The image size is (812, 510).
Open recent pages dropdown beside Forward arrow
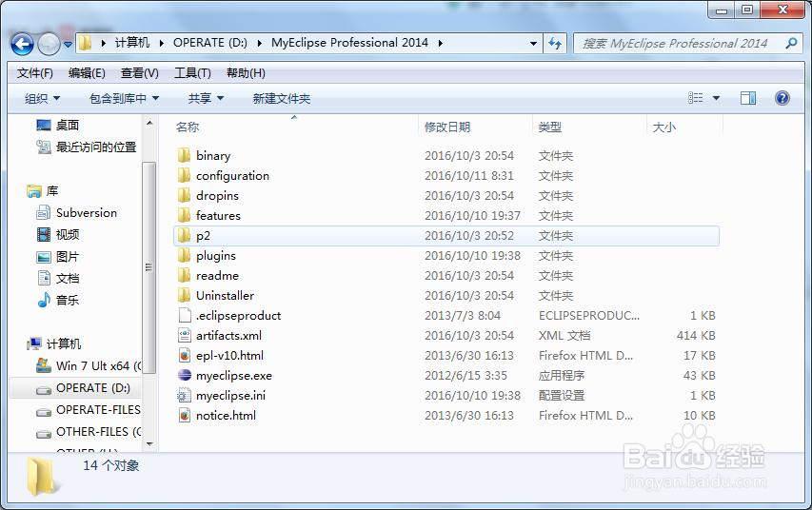point(68,45)
